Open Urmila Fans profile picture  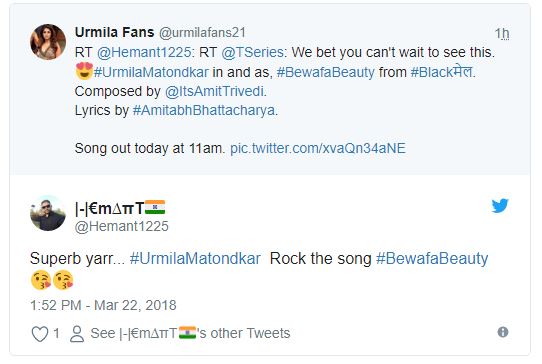coord(48,42)
